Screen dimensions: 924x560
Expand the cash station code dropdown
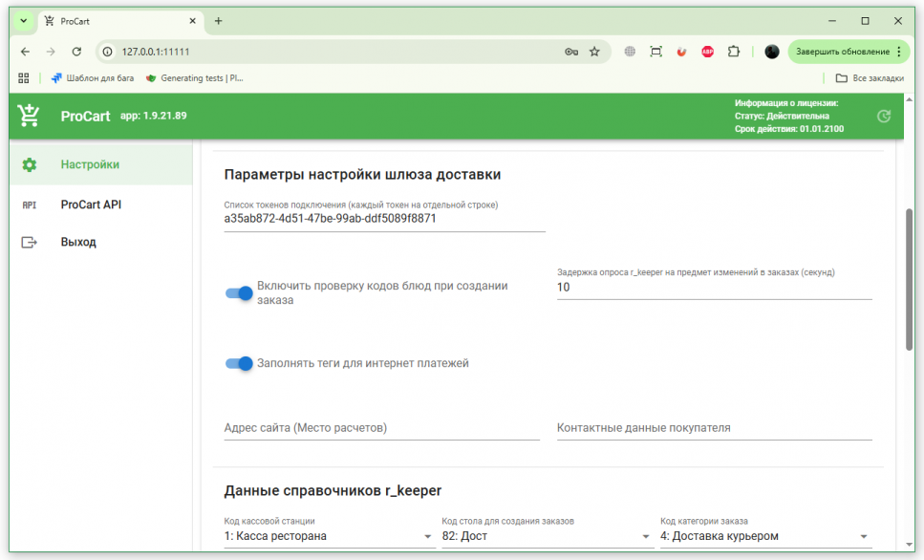point(427,537)
